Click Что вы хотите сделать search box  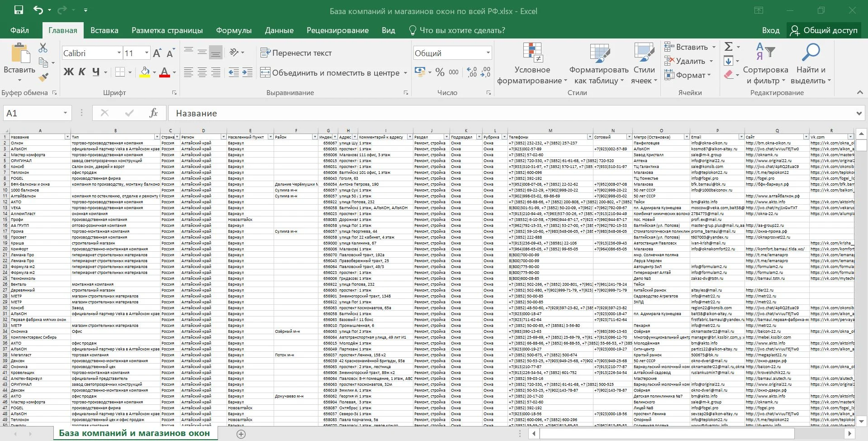[457, 30]
